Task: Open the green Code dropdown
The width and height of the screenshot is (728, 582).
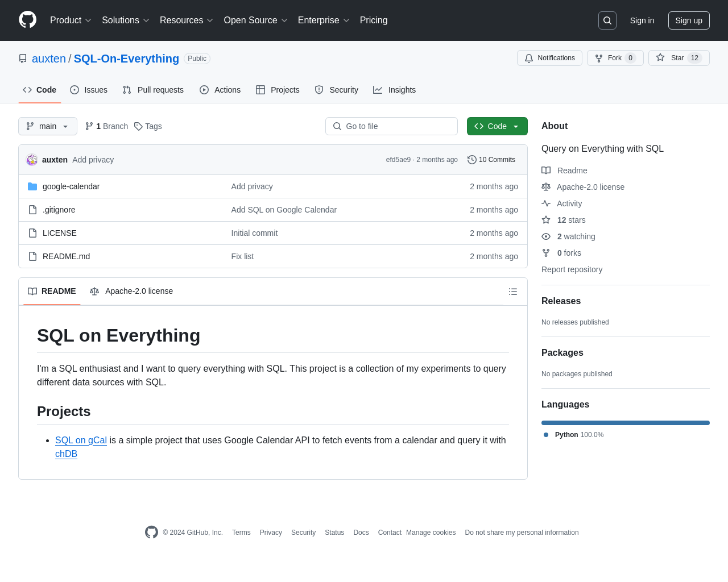Action: tap(497, 126)
